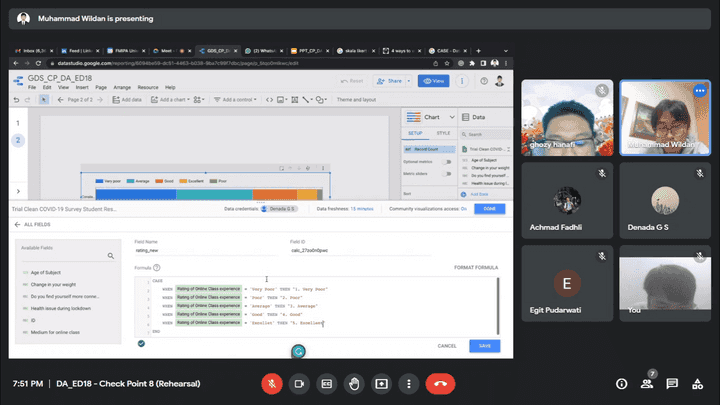This screenshot has height=405, width=720.
Task: Click the red leave call button
Action: pos(441,383)
